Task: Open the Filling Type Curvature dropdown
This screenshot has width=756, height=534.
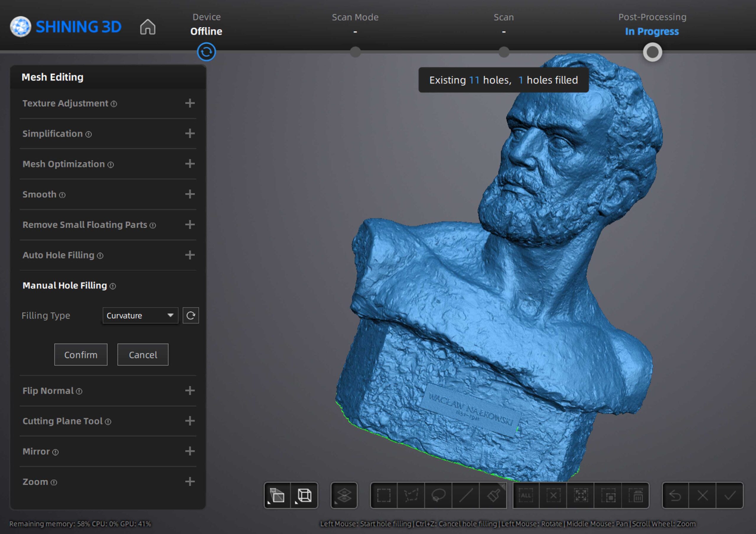Action: 140,315
